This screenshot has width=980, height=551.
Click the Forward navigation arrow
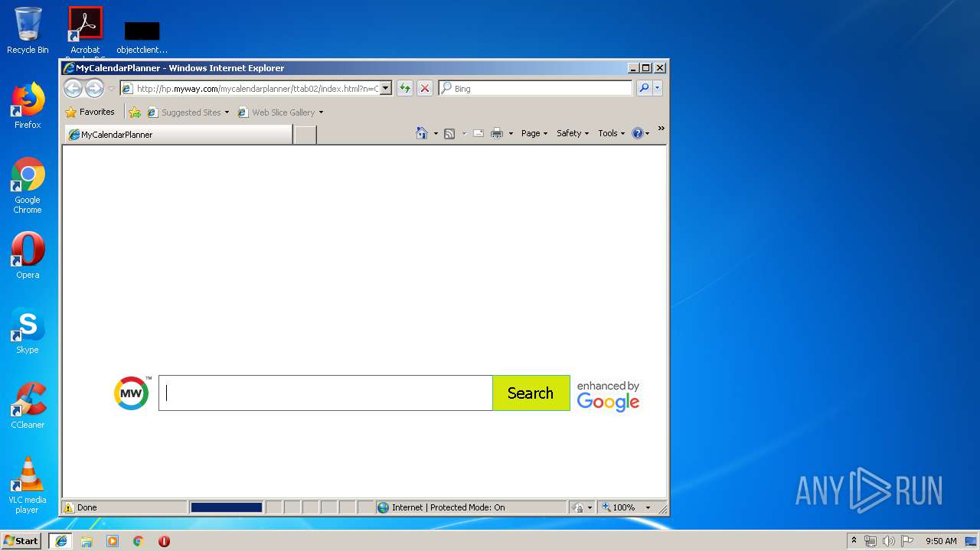(x=94, y=89)
